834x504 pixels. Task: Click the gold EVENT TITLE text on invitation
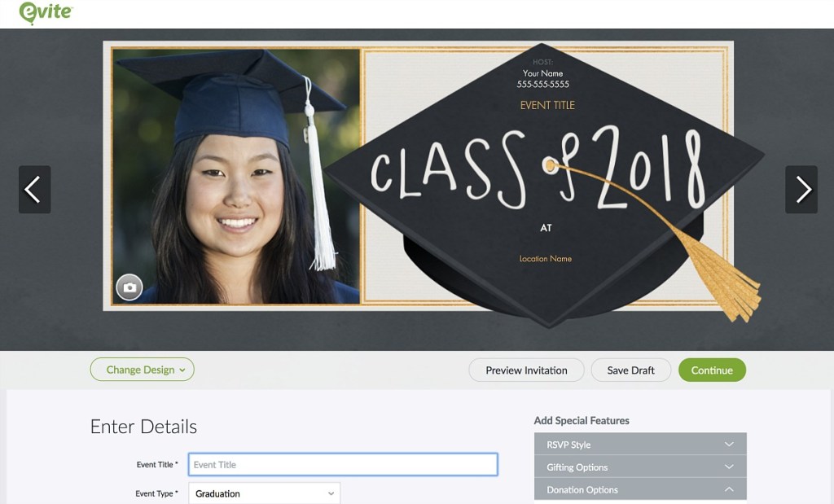(547, 105)
